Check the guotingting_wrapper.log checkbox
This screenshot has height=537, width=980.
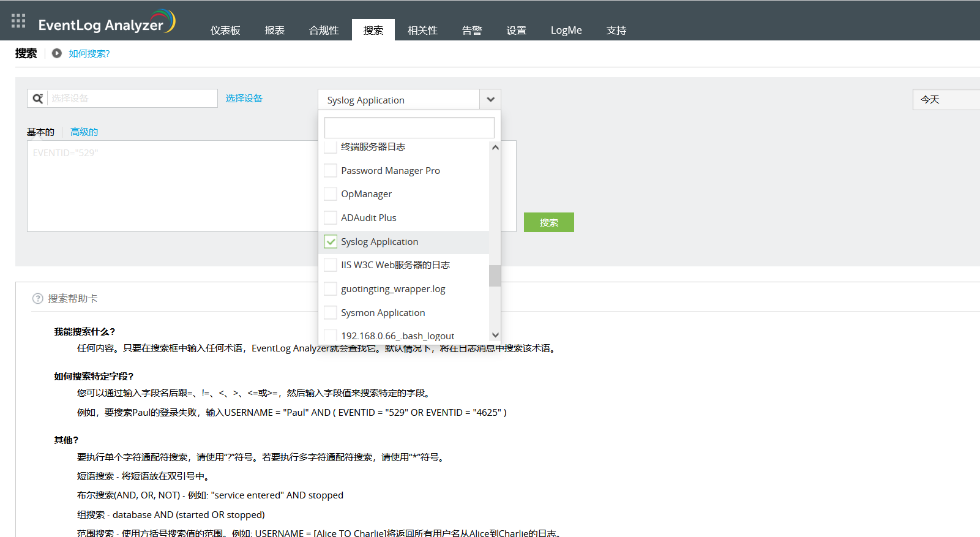pyautogui.click(x=331, y=289)
